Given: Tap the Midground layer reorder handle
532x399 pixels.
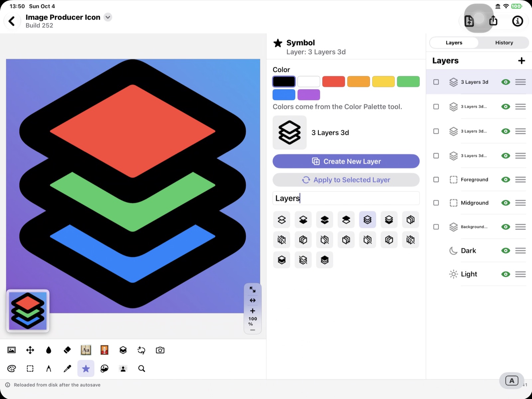Looking at the screenshot, I should click(x=520, y=203).
